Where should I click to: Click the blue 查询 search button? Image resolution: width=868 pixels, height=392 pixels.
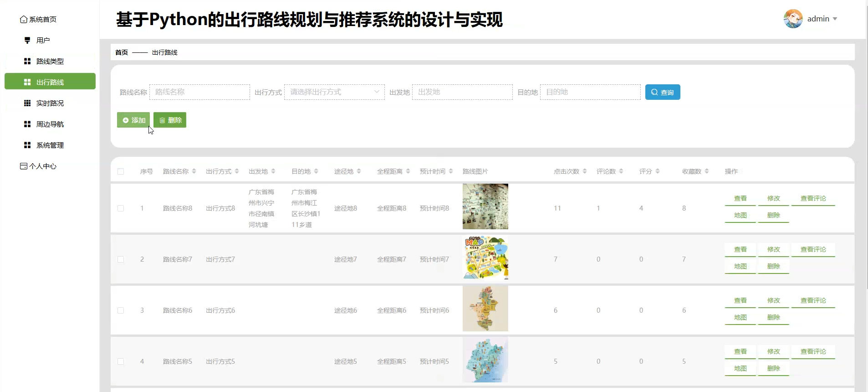[x=663, y=92]
